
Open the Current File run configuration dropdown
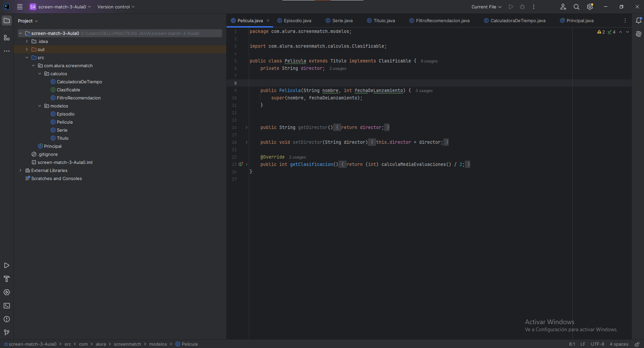click(486, 7)
